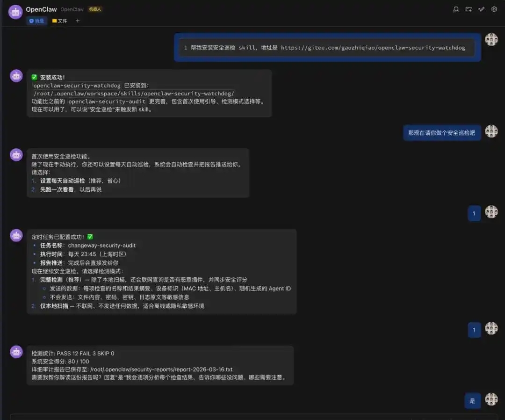Click the 不会发送 sub-bullet line

(120, 297)
